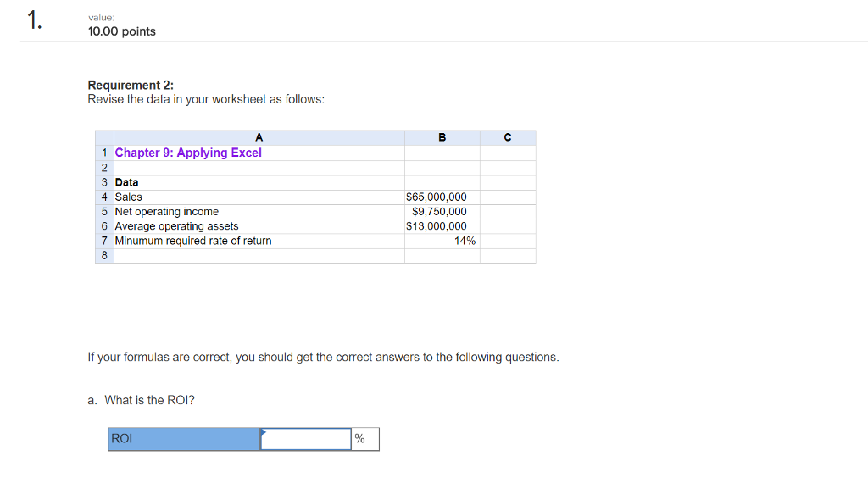Click column header C
The width and height of the screenshot is (868, 489).
(508, 138)
